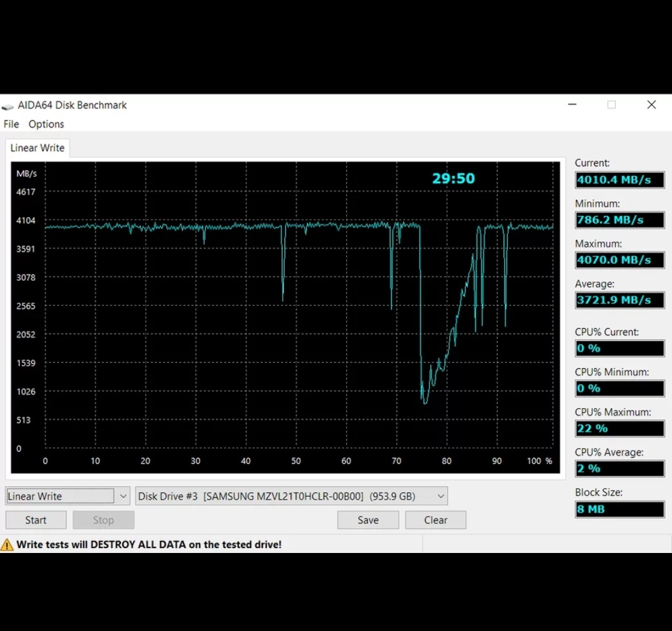Click the yellow warning triangle icon
Screen dimensions: 672x631
(x=7, y=544)
